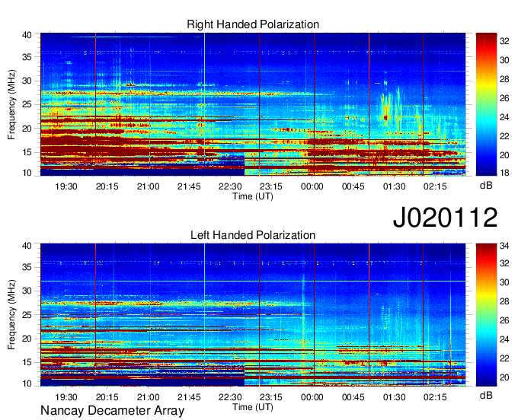Click the 20 MHz tick on Right Handed plot
The image size is (518, 420).
(27, 129)
